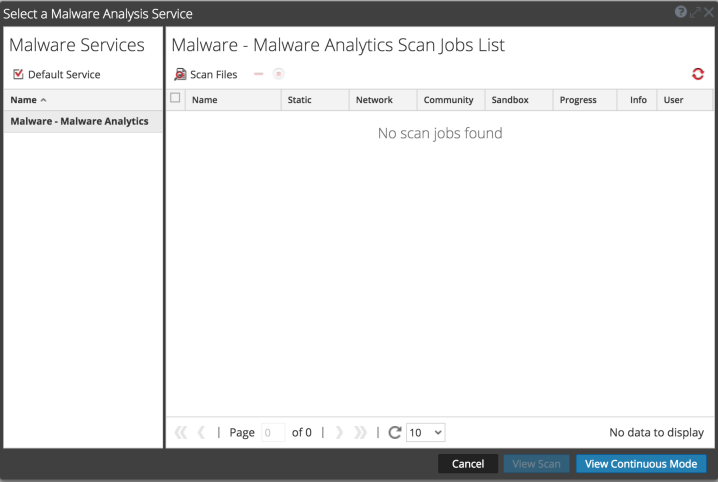The width and height of the screenshot is (718, 482).
Task: Click the pagination refresh icon
Action: (x=394, y=432)
